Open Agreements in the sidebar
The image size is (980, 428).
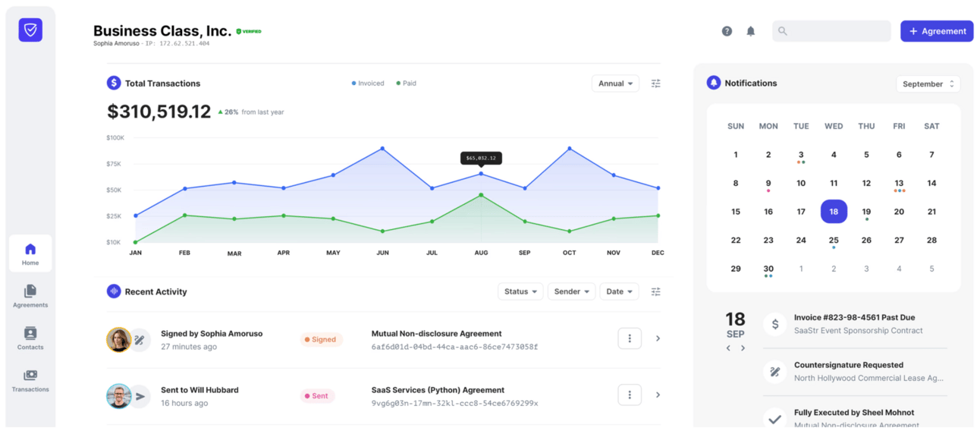(30, 296)
